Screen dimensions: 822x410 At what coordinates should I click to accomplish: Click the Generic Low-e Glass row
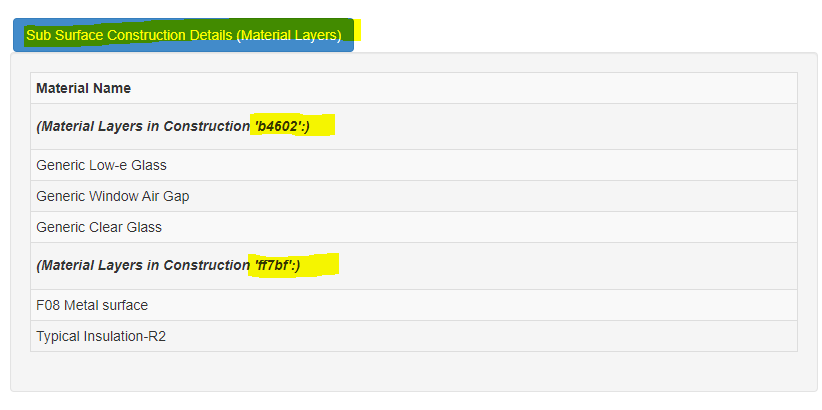pos(414,165)
